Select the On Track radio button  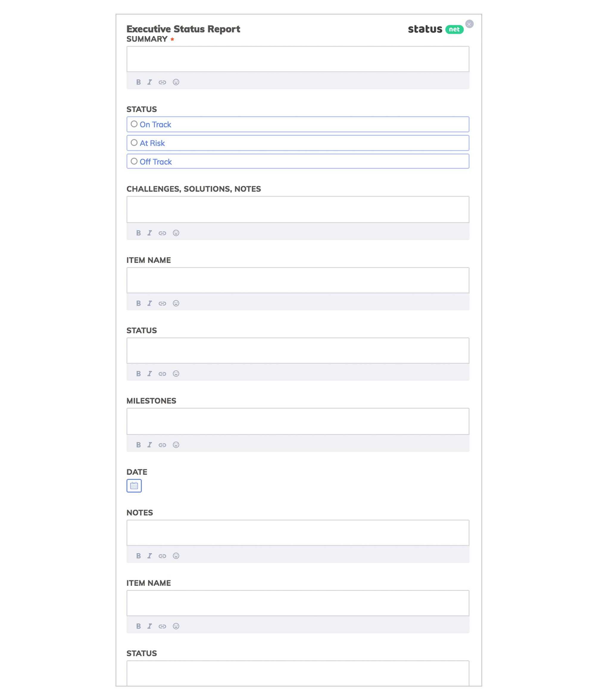(133, 124)
